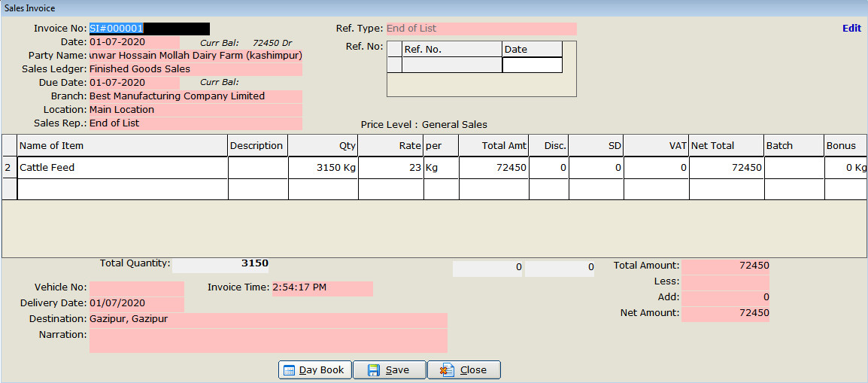Screen dimensions: 868x383
Task: Click the Ref. Type field
Action: coord(481,29)
